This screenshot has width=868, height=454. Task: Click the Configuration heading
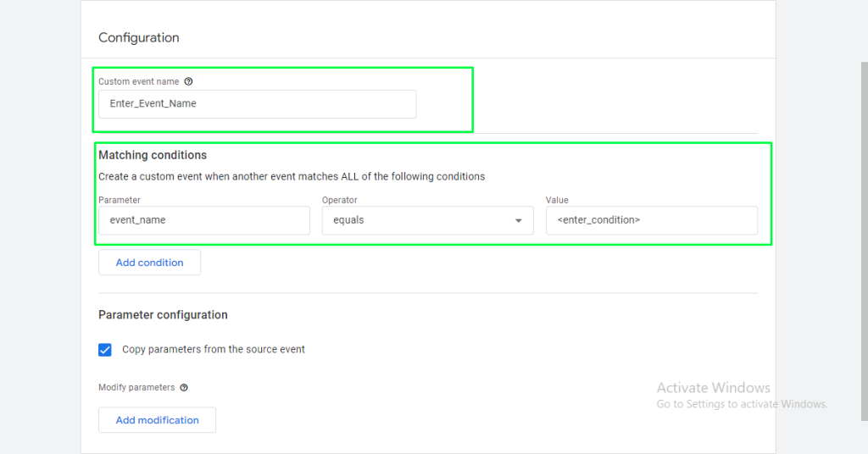(x=139, y=38)
